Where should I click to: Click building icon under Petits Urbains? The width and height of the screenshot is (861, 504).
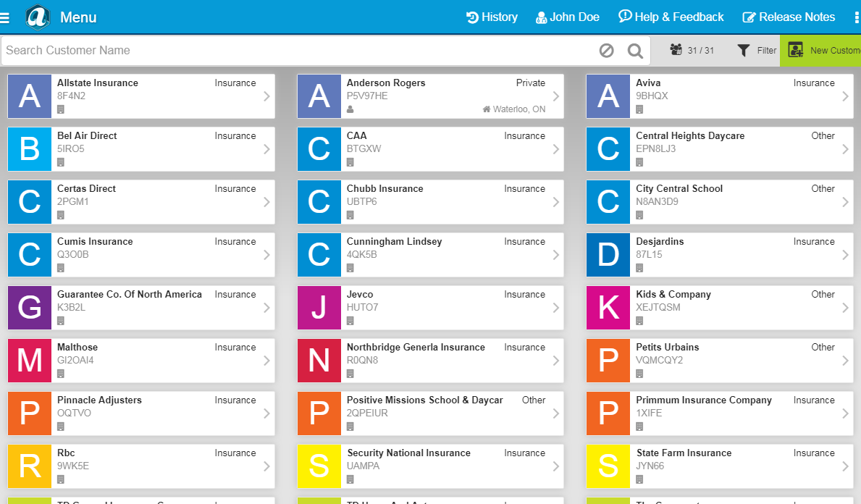[639, 374]
